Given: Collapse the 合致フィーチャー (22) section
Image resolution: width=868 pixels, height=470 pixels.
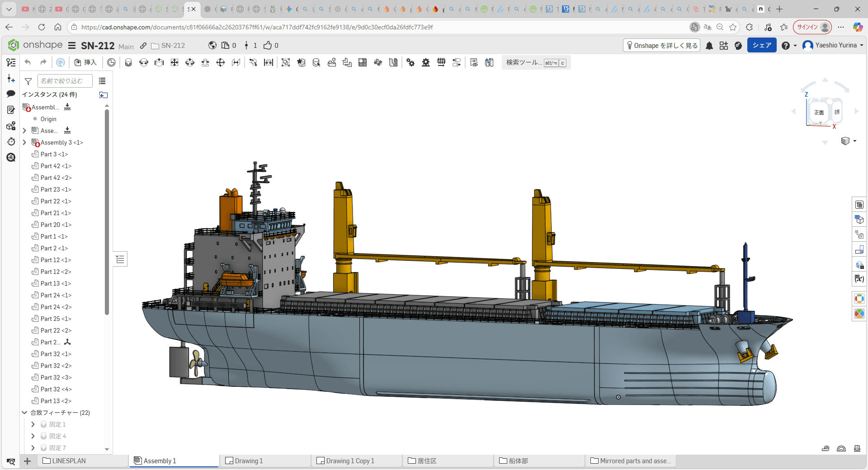Looking at the screenshot, I should pos(24,413).
